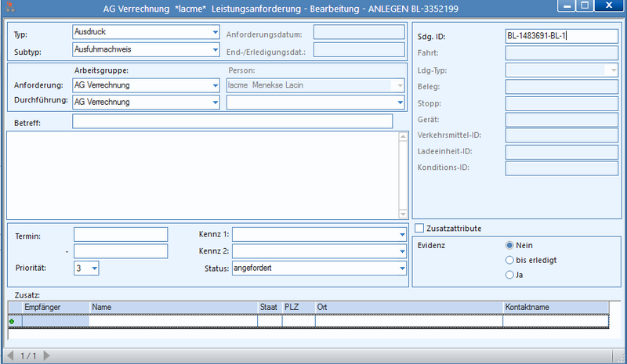Click into the large description text area

(202, 175)
